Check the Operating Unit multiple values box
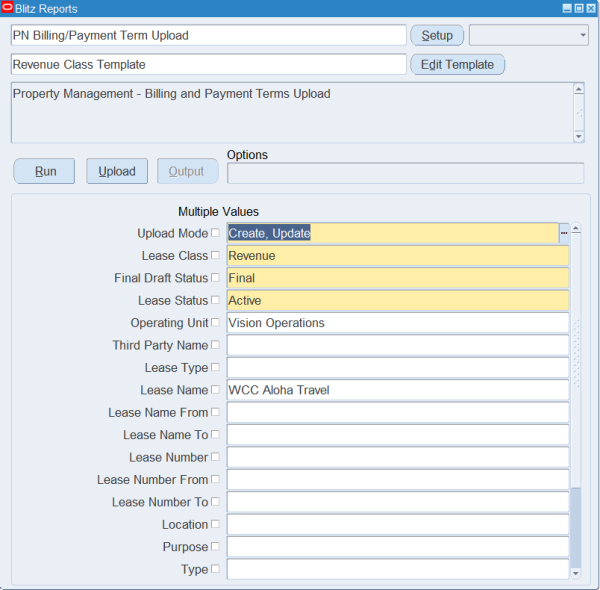This screenshot has height=590, width=600. click(215, 322)
